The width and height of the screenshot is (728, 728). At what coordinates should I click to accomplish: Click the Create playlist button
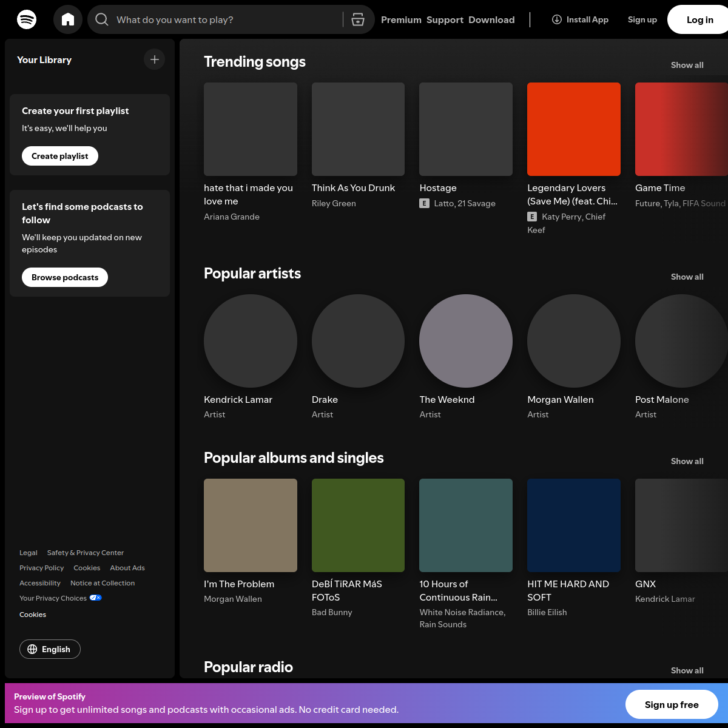click(60, 156)
